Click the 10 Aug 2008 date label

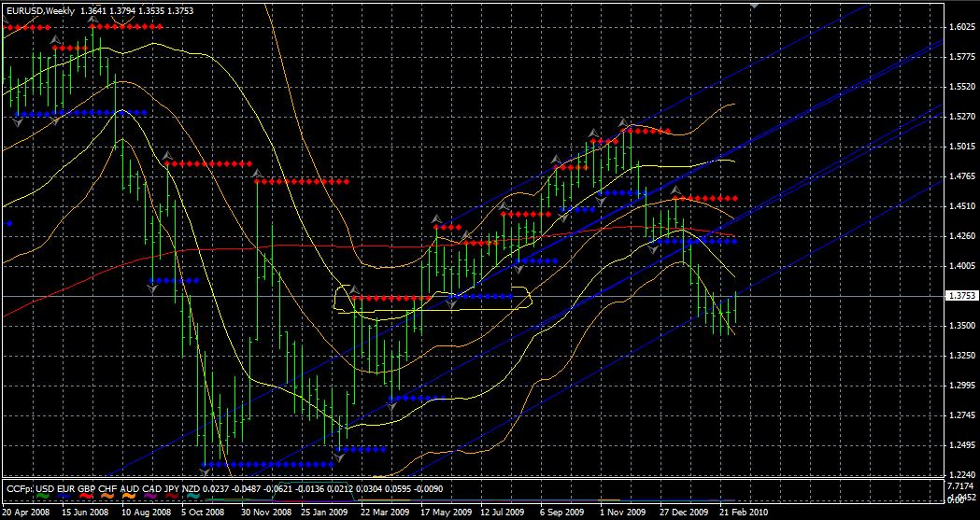tap(146, 512)
